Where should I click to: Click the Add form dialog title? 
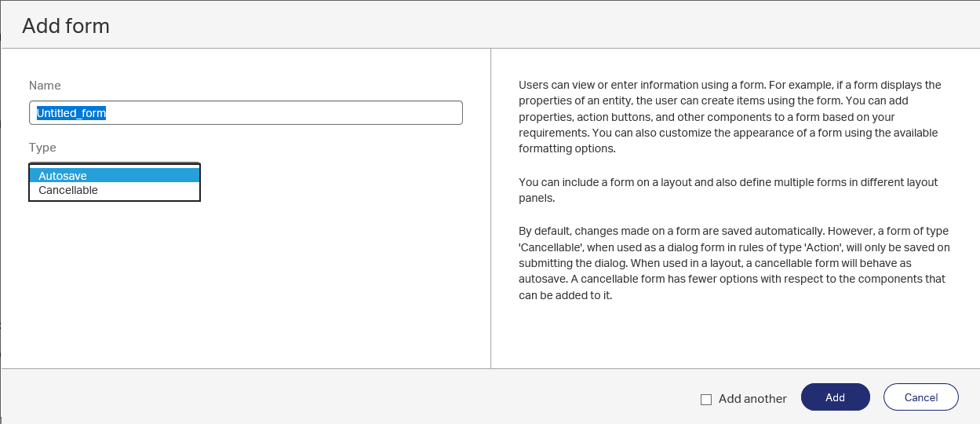coord(66,26)
